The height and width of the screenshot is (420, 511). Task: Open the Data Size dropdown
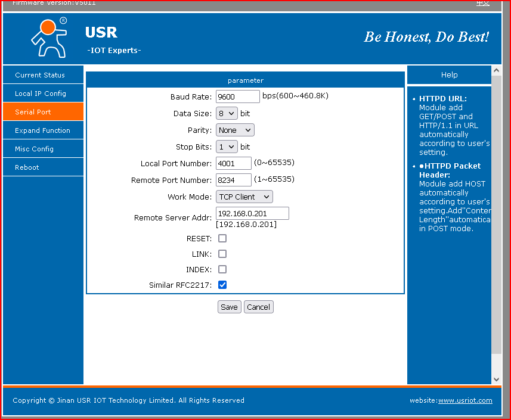click(227, 113)
